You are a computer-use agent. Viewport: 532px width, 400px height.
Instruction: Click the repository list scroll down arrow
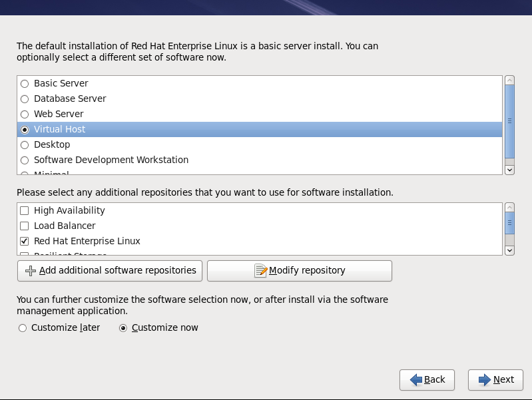click(509, 250)
